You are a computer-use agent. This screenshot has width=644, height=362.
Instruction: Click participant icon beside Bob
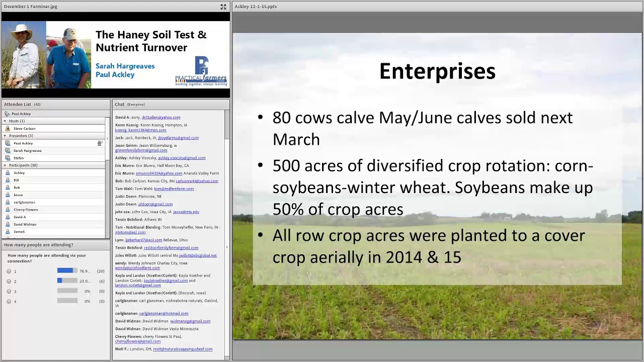point(8,188)
